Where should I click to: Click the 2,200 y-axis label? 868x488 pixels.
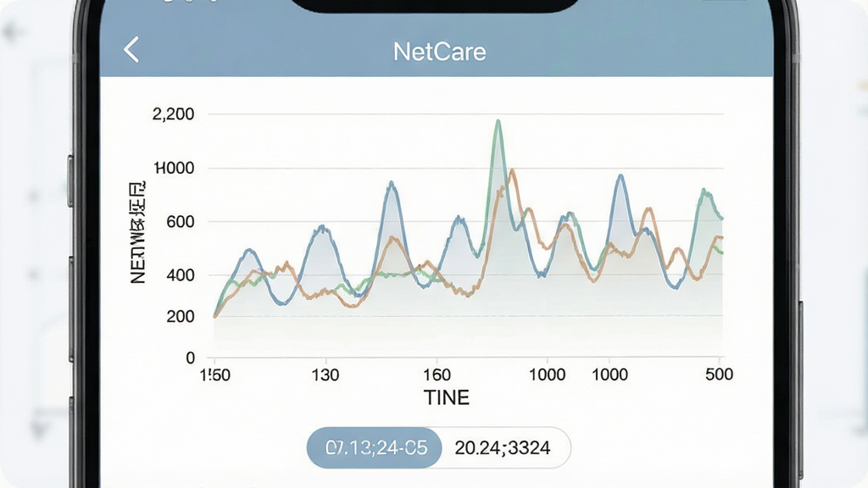point(173,114)
